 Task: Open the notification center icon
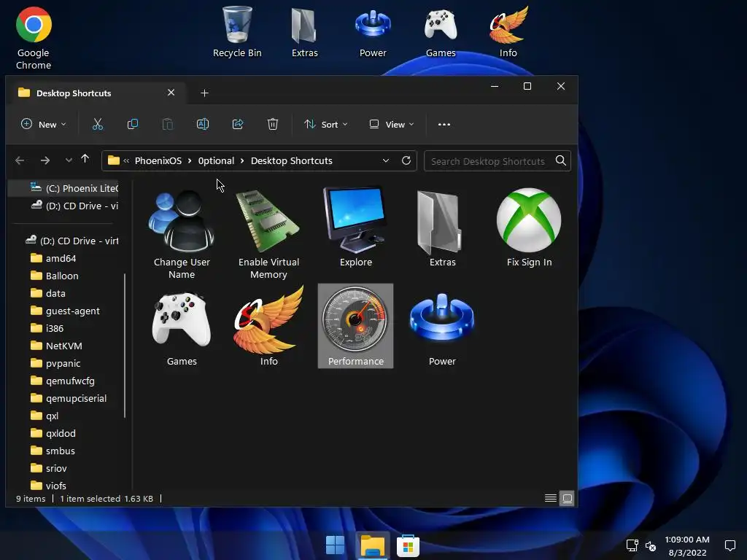pyautogui.click(x=730, y=545)
